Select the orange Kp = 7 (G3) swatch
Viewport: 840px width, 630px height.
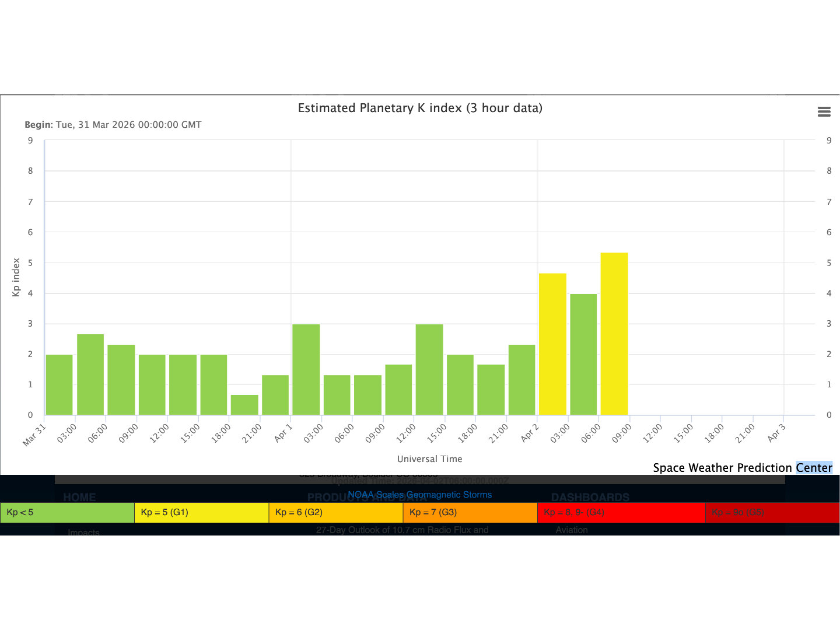[x=470, y=513]
